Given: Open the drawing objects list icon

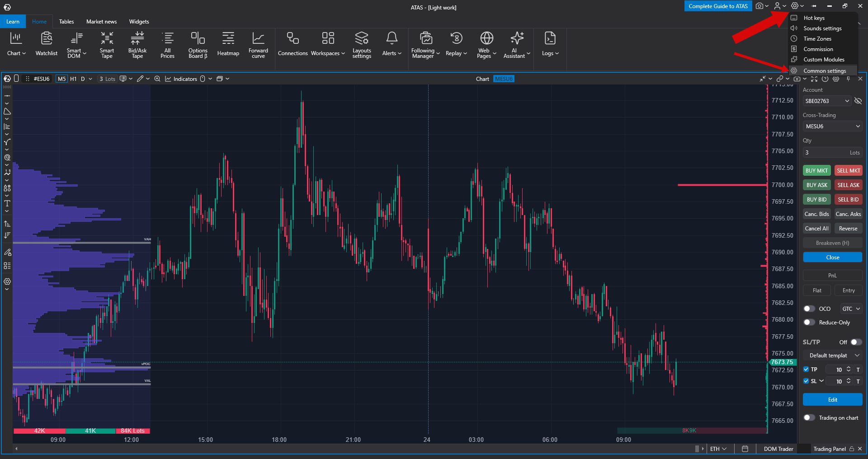Looking at the screenshot, I should coord(7,266).
